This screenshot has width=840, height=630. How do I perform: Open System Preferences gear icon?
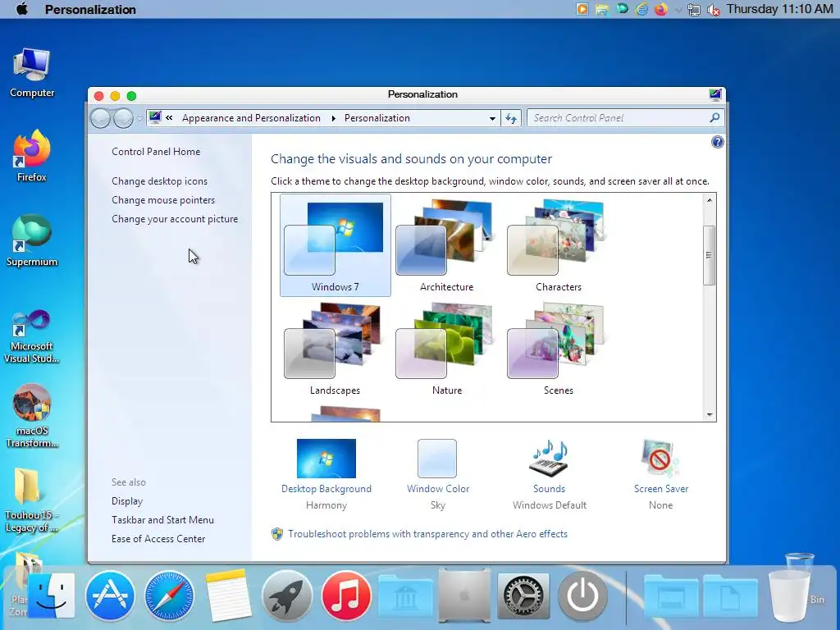[523, 596]
